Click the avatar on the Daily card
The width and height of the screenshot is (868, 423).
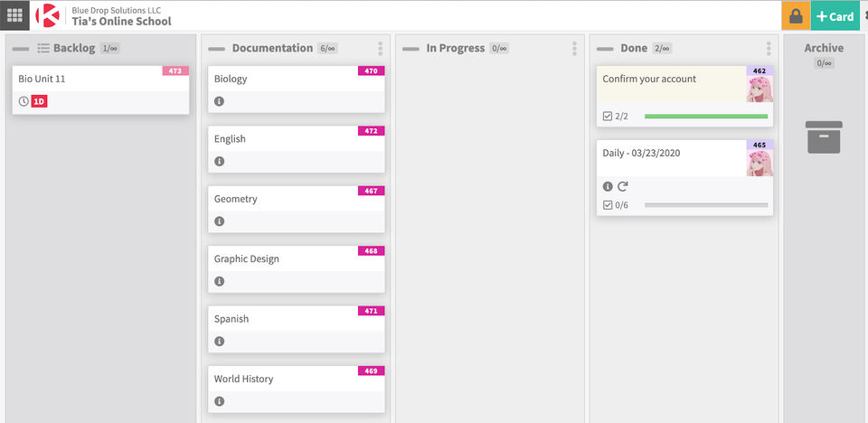click(x=759, y=164)
